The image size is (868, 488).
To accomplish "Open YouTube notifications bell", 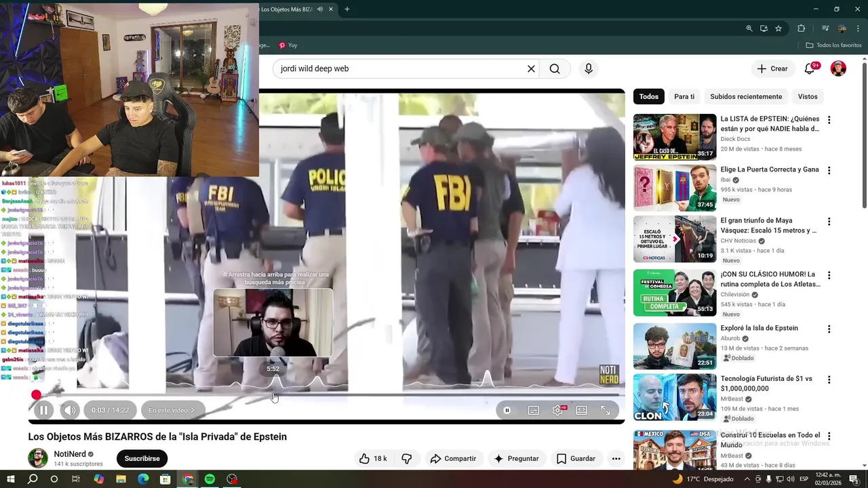I will point(810,68).
